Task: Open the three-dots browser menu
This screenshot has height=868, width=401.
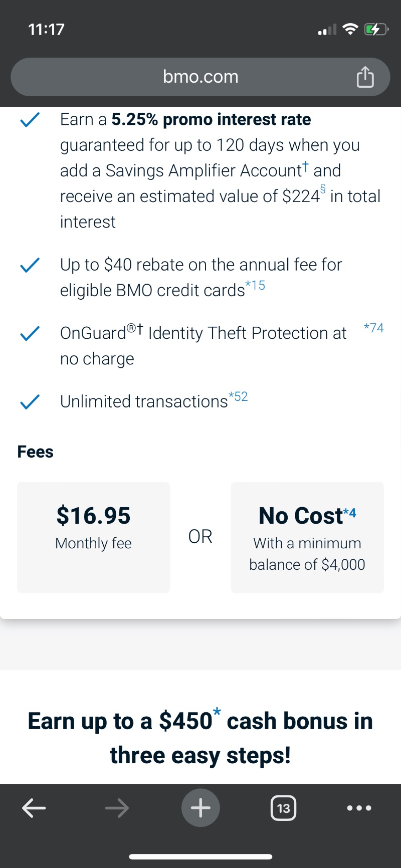Action: pyautogui.click(x=359, y=808)
